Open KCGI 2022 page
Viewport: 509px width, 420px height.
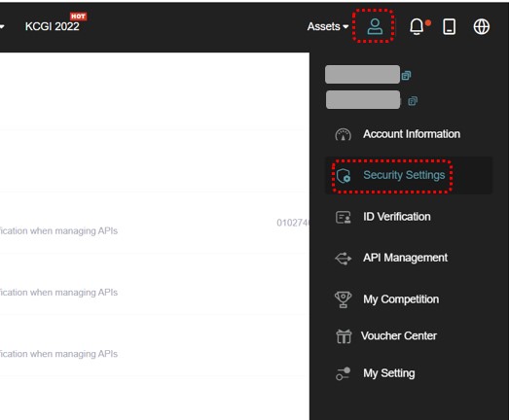[53, 26]
